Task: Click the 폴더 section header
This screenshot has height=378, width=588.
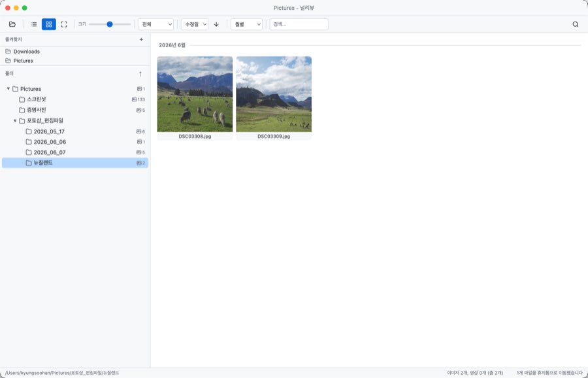Action: pyautogui.click(x=9, y=74)
